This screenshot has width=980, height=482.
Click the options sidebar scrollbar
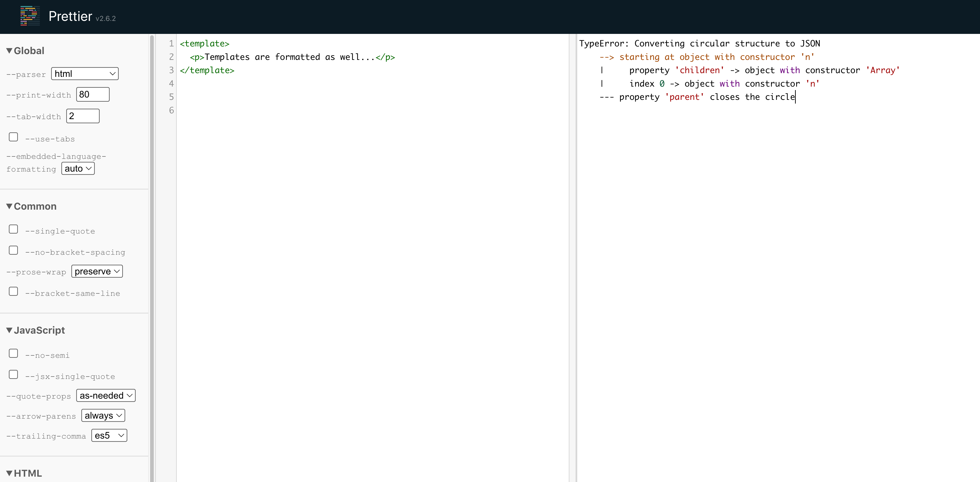[x=152, y=258]
